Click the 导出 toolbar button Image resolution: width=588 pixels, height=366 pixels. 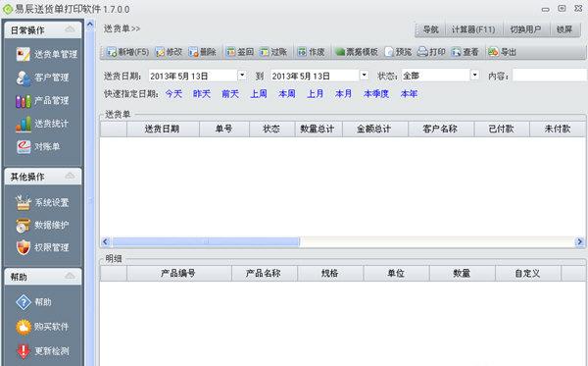[x=503, y=52]
